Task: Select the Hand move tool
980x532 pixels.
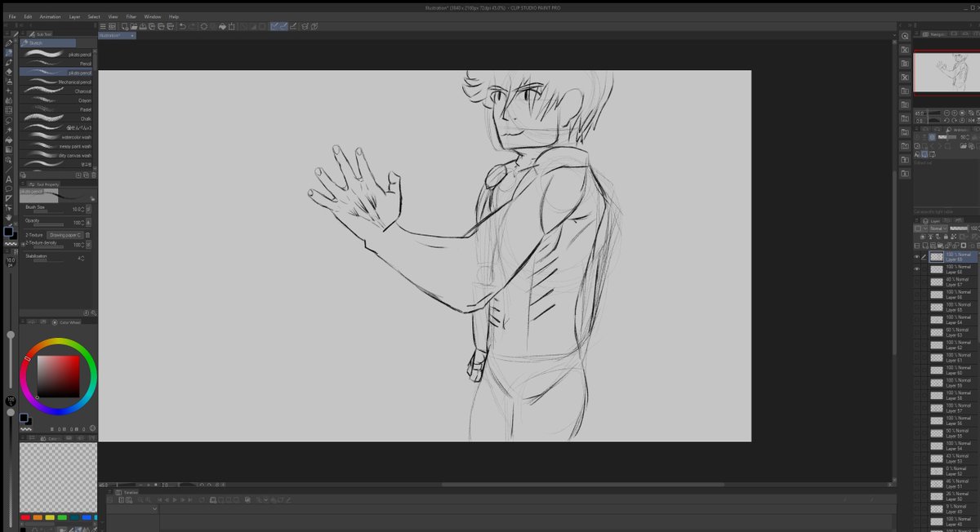Action: tap(8, 218)
